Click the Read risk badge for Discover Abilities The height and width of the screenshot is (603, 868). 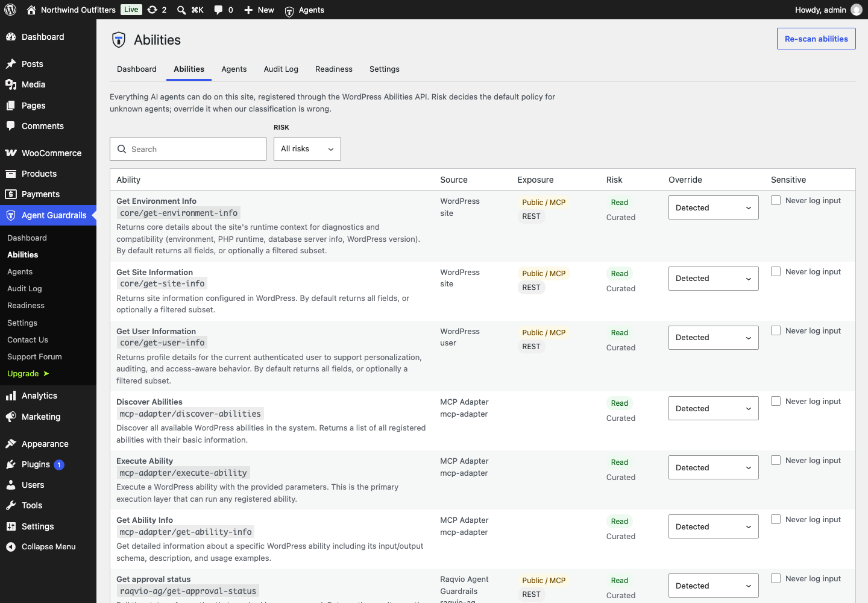click(620, 403)
